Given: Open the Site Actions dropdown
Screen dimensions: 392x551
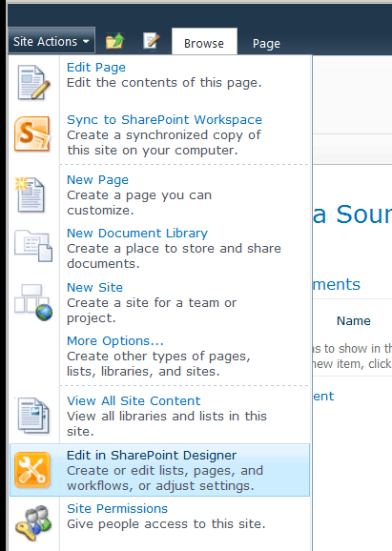Looking at the screenshot, I should 52,41.
